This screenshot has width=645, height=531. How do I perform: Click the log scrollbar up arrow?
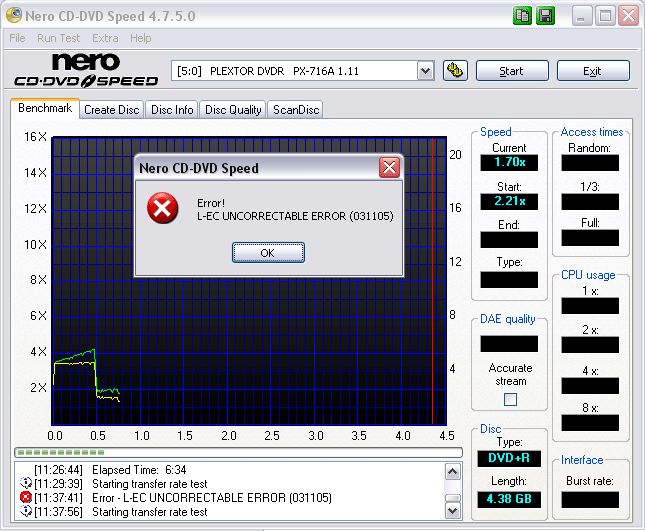[x=453, y=471]
